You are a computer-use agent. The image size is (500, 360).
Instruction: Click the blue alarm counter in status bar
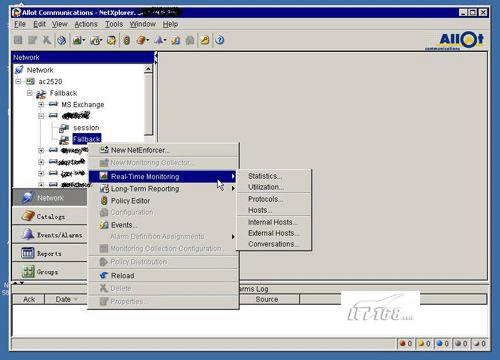pyautogui.click(x=443, y=343)
